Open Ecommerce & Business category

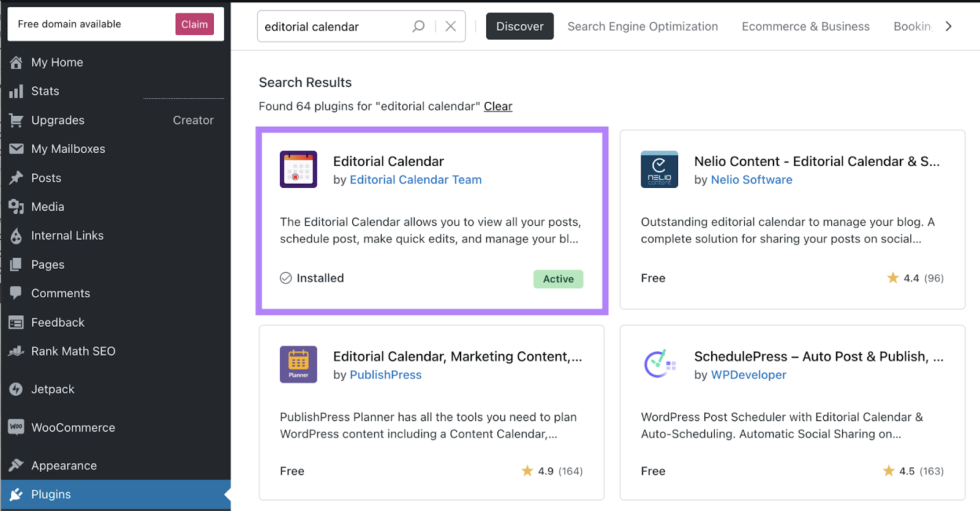805,26
